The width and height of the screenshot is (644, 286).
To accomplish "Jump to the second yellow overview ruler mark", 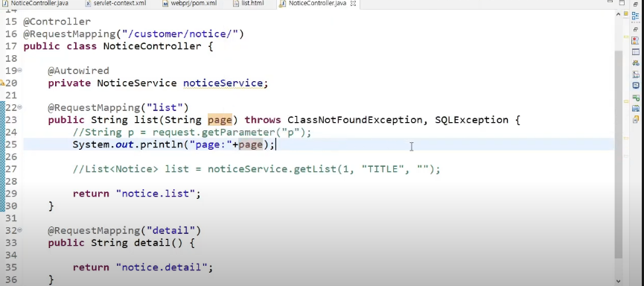I will pos(626,101).
